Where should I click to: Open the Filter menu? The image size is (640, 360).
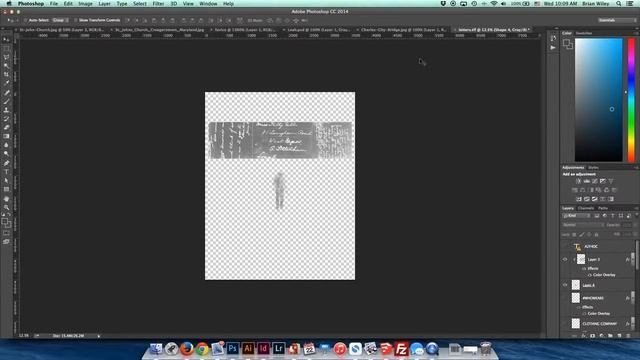158,4
